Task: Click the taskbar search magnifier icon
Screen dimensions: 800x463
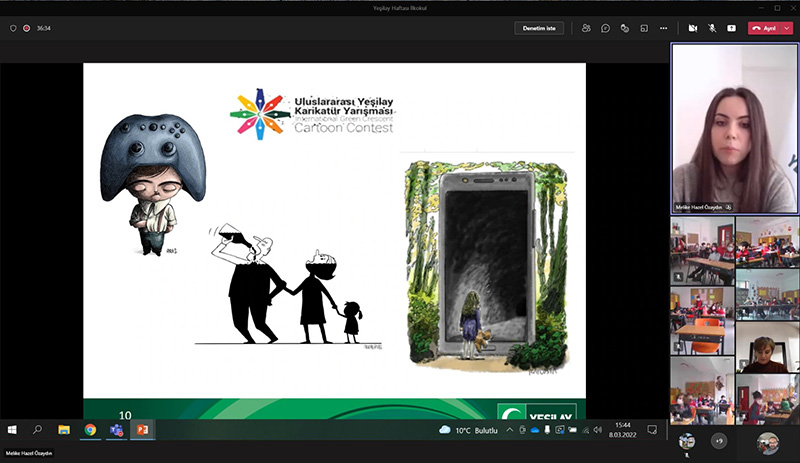Action: [x=37, y=430]
